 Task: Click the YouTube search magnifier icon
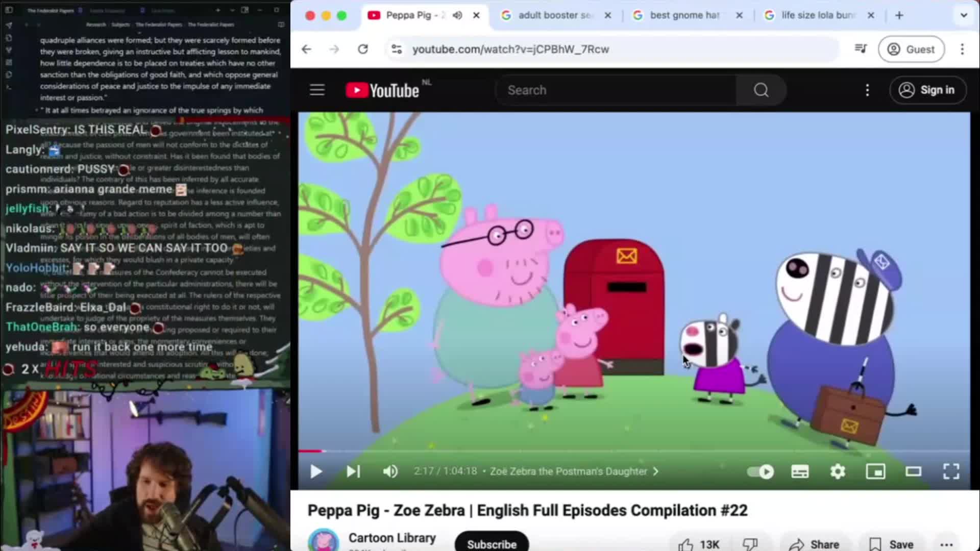point(761,90)
